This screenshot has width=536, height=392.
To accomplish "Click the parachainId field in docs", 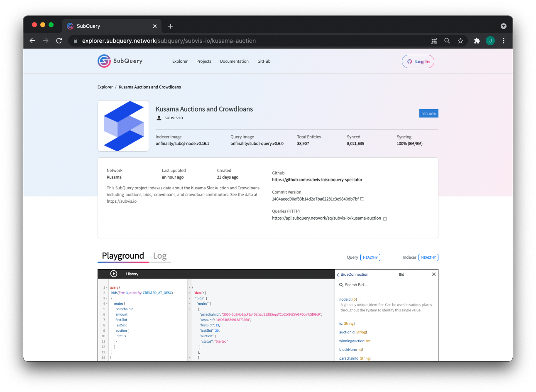I will (x=349, y=358).
